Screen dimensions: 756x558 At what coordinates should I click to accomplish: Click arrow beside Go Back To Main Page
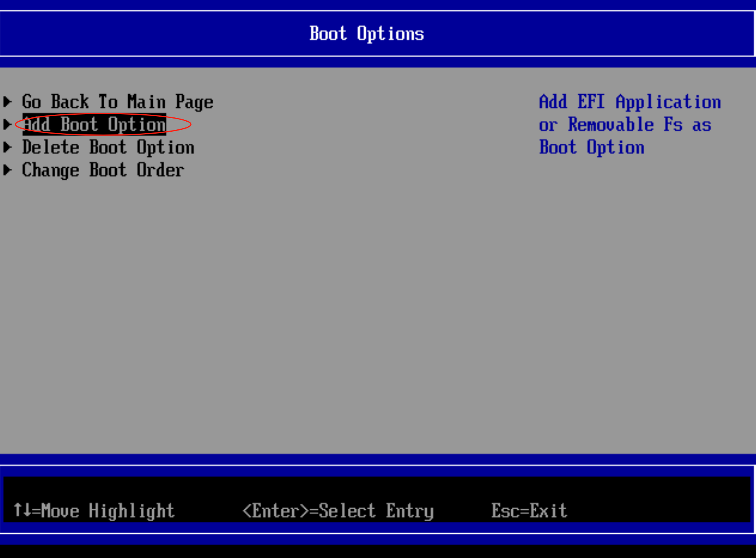[7, 102]
